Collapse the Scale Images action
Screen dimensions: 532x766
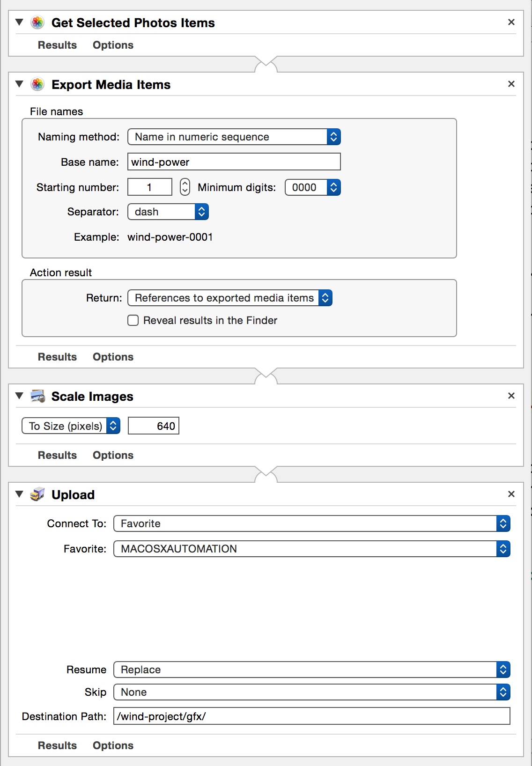(x=19, y=396)
